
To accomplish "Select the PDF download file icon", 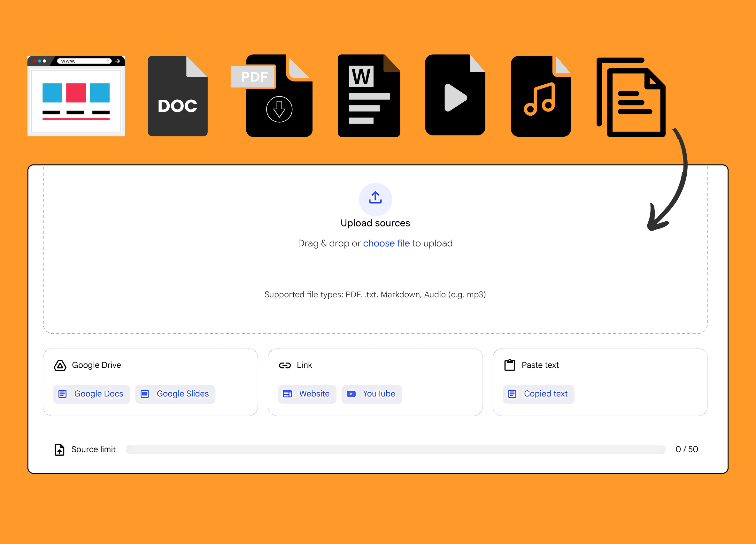I will coord(279,97).
